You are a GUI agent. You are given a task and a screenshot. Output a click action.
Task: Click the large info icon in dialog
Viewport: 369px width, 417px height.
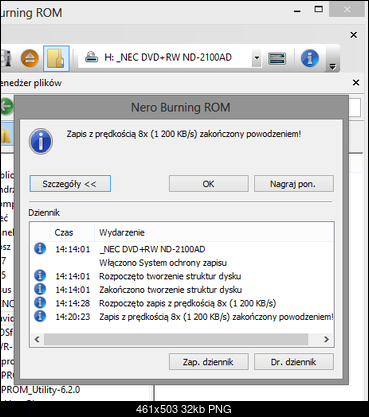tap(41, 141)
